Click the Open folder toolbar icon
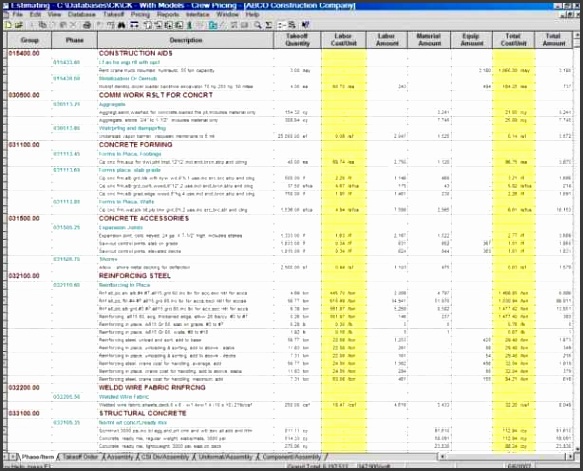Image resolution: width=583 pixels, height=471 pixels. [x=19, y=25]
